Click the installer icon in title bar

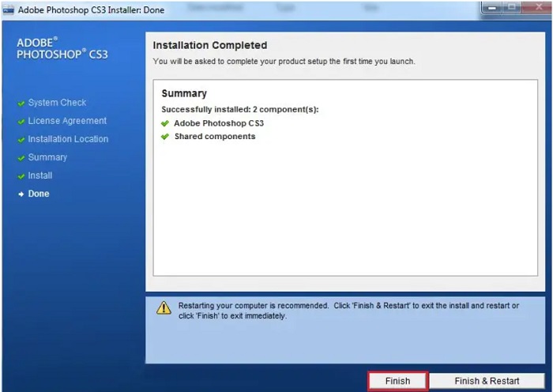click(x=8, y=10)
